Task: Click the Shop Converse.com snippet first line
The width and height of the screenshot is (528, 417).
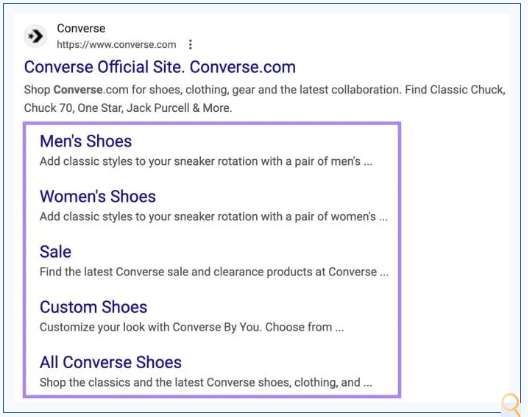Action: [x=265, y=90]
